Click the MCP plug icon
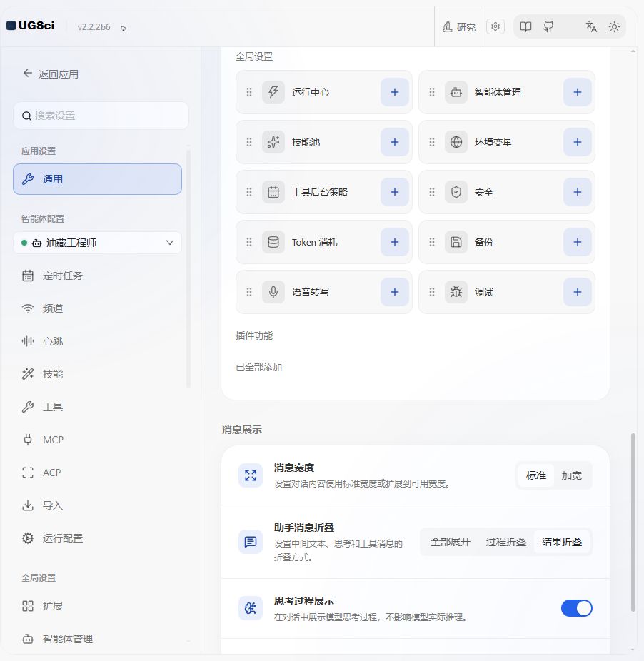The height and width of the screenshot is (661, 644). click(x=28, y=440)
